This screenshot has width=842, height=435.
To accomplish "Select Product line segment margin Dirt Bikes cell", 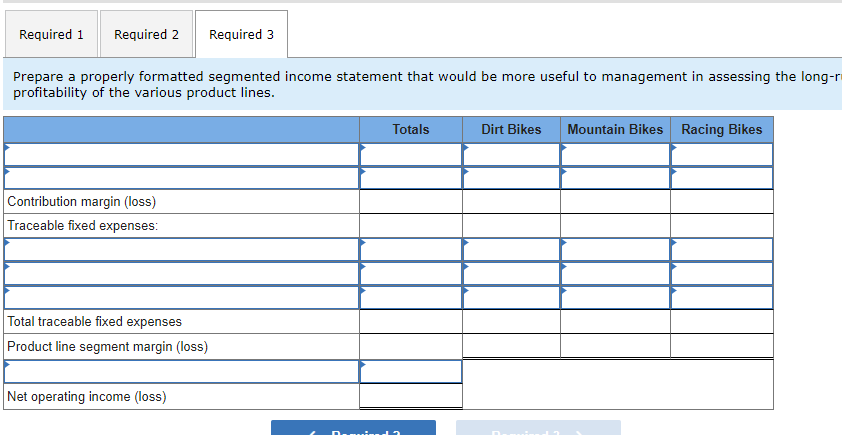I will [511, 346].
